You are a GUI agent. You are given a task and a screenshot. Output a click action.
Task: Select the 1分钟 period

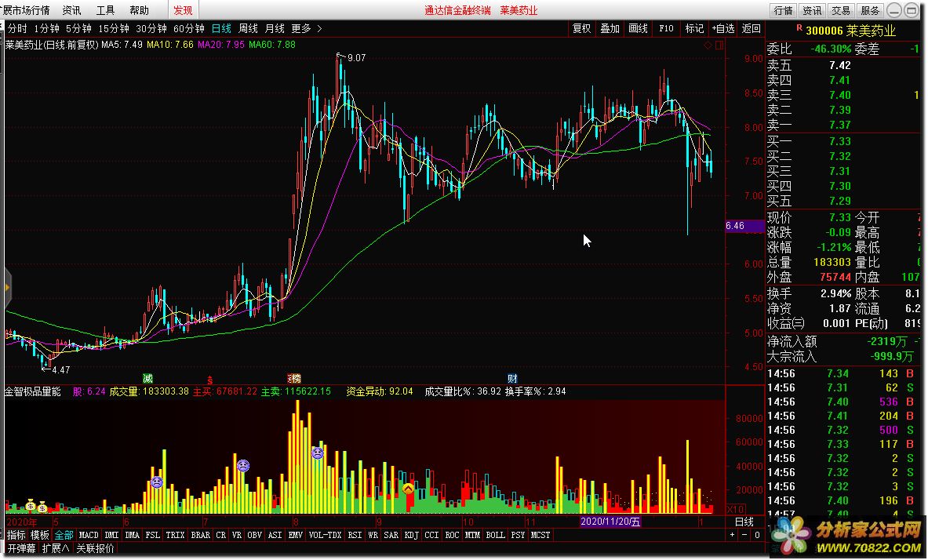coord(47,28)
